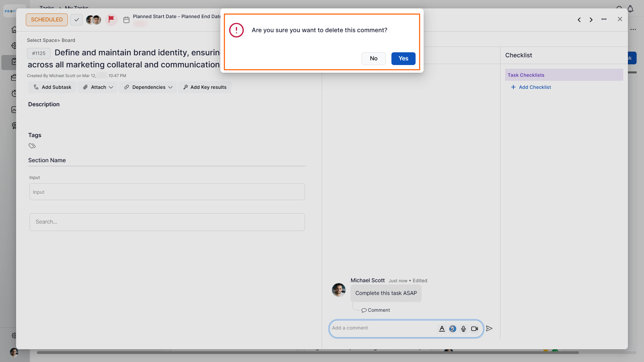Expand the Dependencies dropdown
Image resolution: width=644 pixels, height=362 pixels.
[148, 87]
